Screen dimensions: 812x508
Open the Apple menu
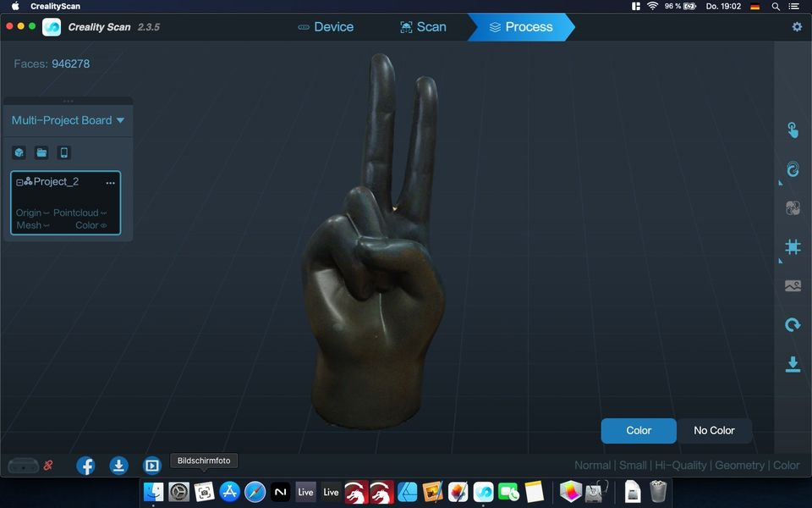(15, 6)
